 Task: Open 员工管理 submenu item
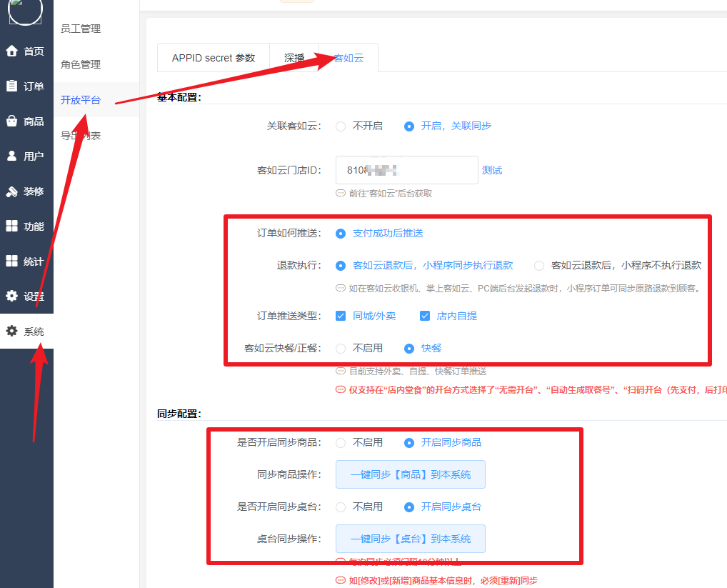[81, 29]
